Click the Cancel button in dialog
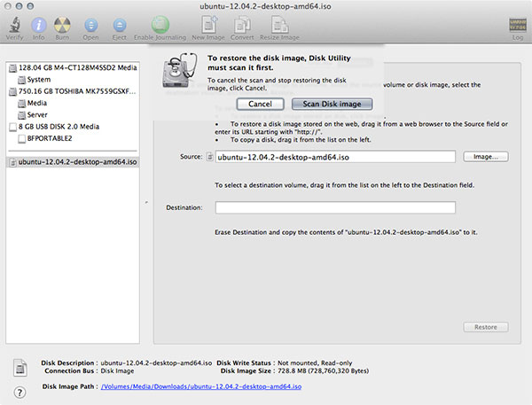 [x=260, y=104]
